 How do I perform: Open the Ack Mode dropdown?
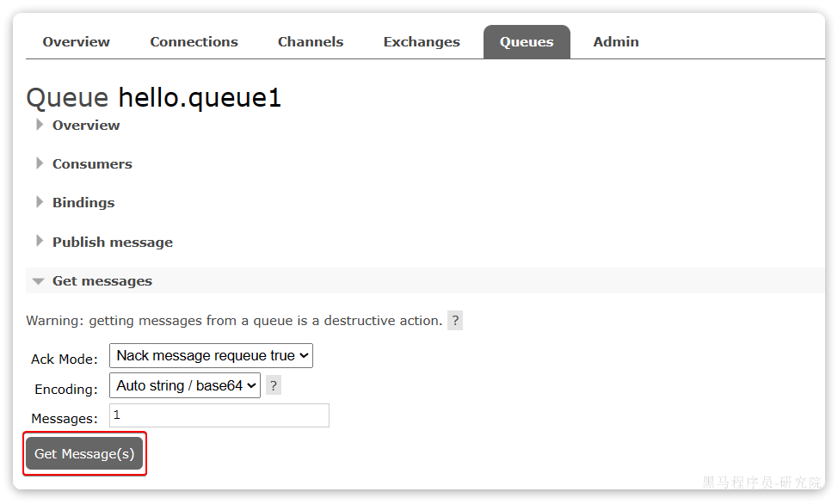point(211,356)
